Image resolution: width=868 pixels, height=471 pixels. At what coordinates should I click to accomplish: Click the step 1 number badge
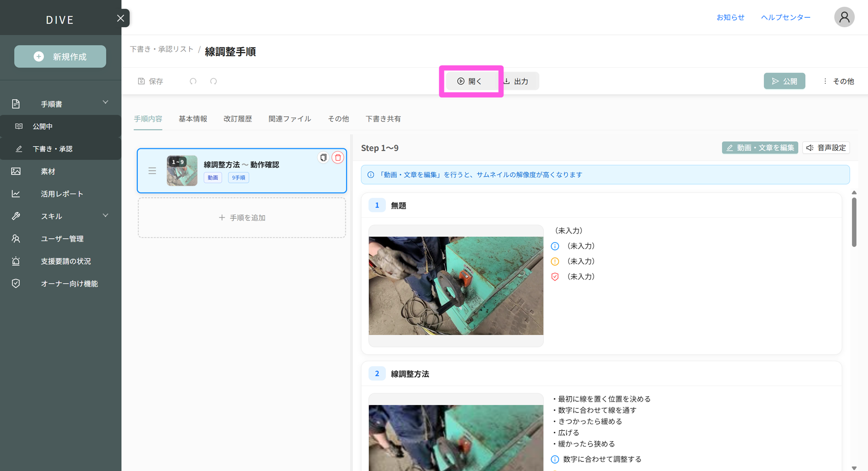pyautogui.click(x=377, y=205)
